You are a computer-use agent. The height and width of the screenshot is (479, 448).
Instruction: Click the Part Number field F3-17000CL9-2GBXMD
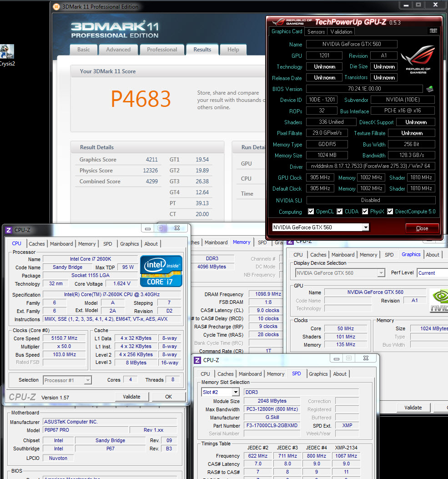pos(272,425)
